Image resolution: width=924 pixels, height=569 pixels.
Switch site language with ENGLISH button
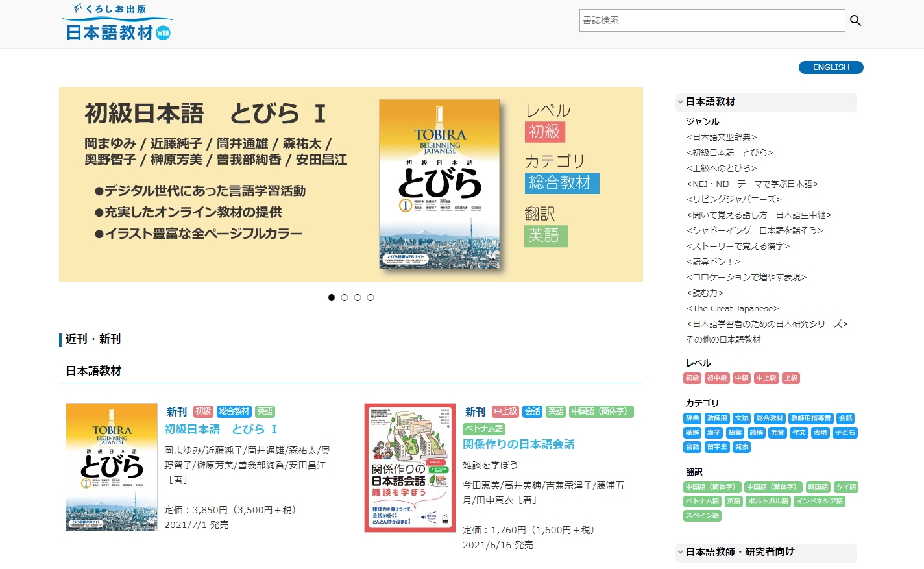(831, 67)
